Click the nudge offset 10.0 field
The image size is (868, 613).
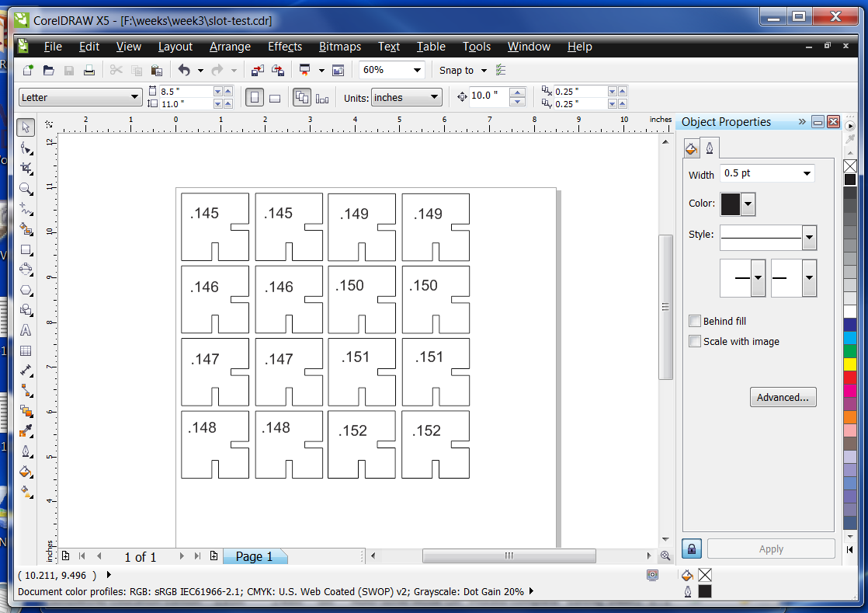[488, 96]
